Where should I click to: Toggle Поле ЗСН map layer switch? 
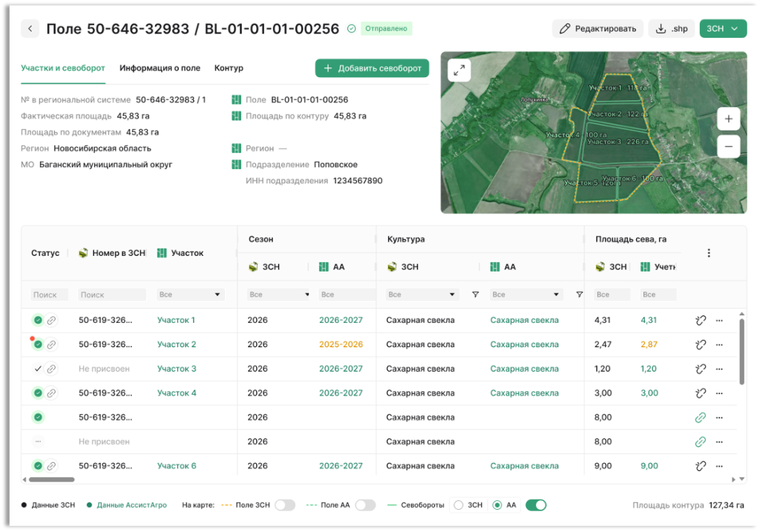[285, 505]
